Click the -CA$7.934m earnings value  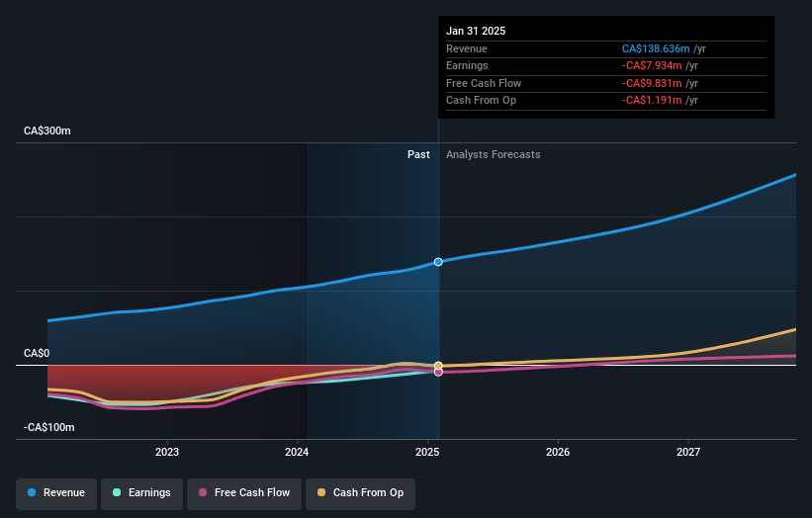coord(652,65)
